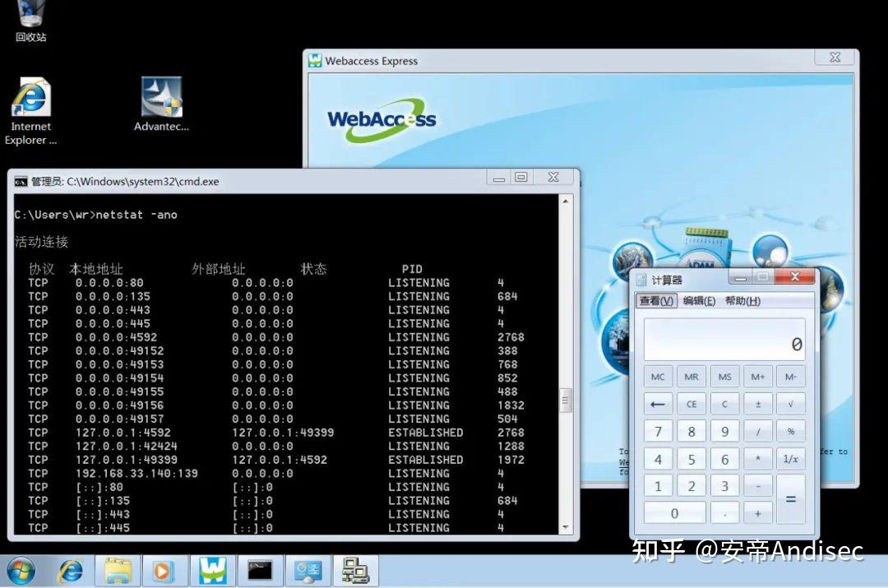
Task: Open the Windows Start menu
Action: click(21, 571)
